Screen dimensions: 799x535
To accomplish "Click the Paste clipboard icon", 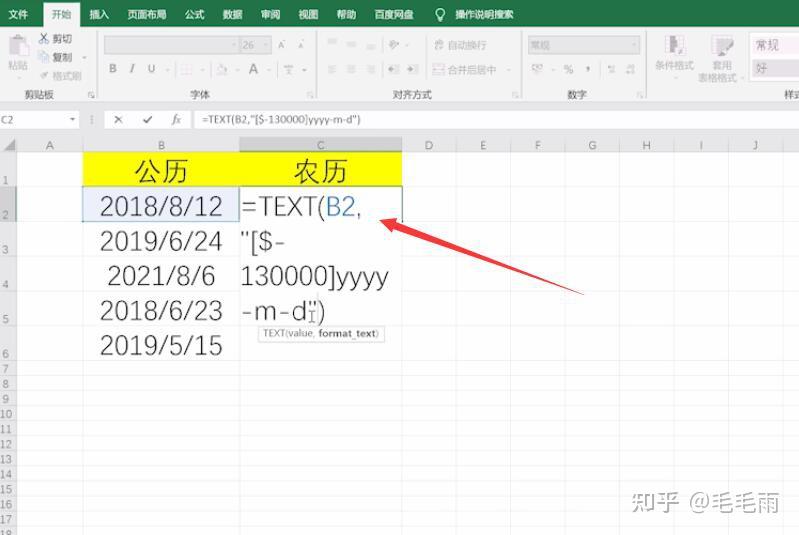I will (x=19, y=46).
